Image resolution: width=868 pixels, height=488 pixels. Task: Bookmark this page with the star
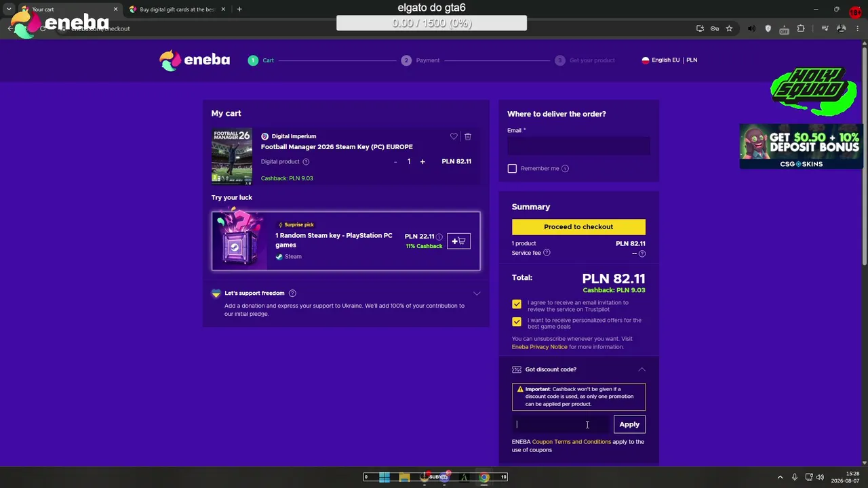click(x=729, y=28)
